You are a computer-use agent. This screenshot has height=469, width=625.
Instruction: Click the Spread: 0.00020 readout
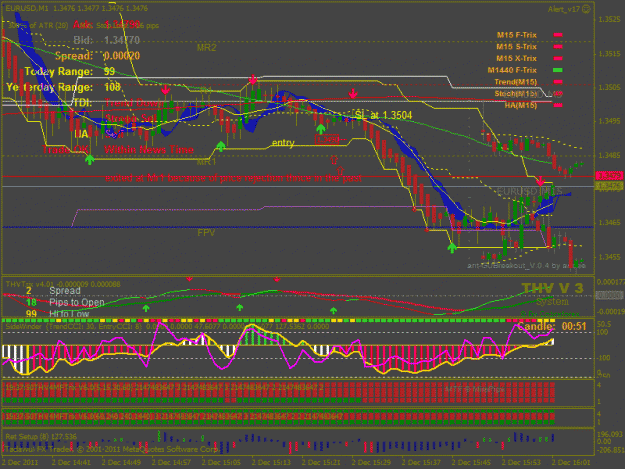[97, 56]
